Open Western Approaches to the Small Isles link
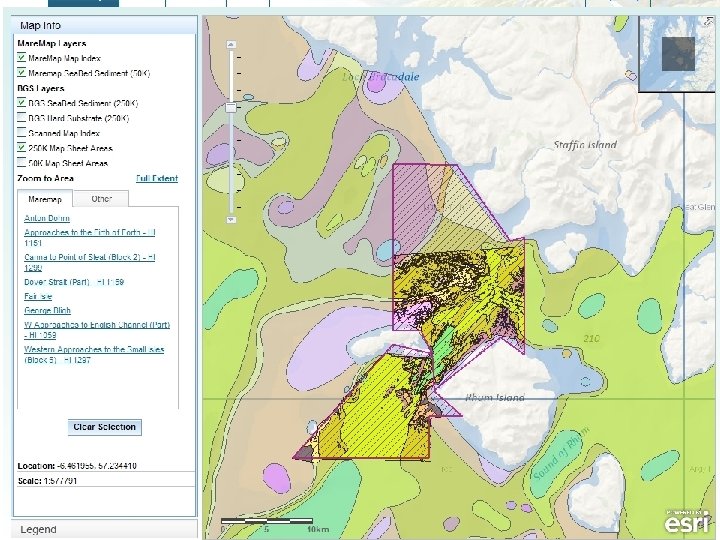The width and height of the screenshot is (720, 540). [x=94, y=354]
